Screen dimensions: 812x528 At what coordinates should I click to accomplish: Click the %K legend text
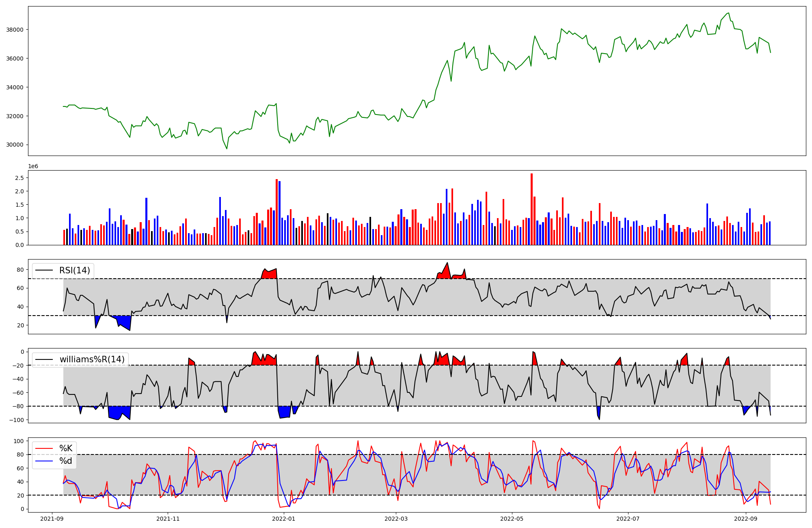tap(66, 448)
